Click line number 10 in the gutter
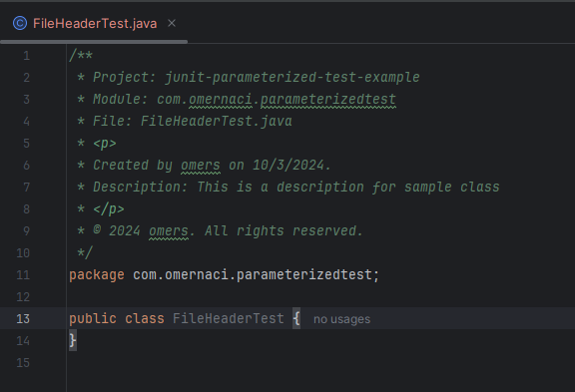The height and width of the screenshot is (392, 575). point(23,252)
